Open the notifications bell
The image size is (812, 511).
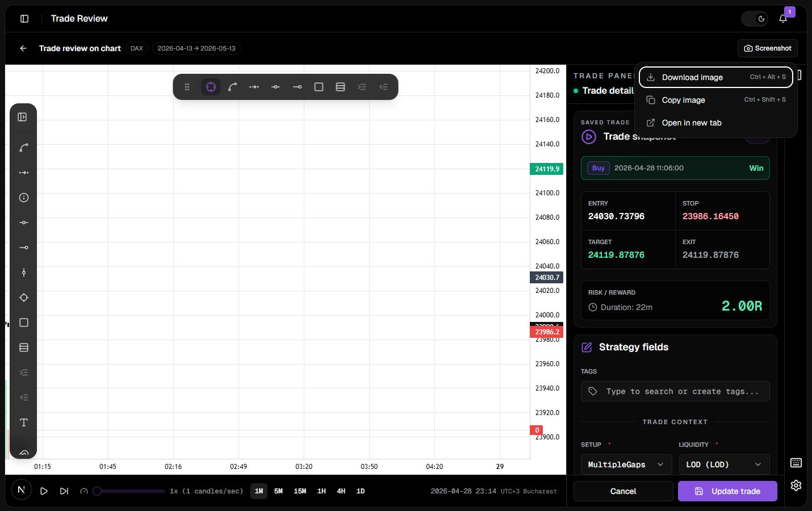pyautogui.click(x=783, y=19)
